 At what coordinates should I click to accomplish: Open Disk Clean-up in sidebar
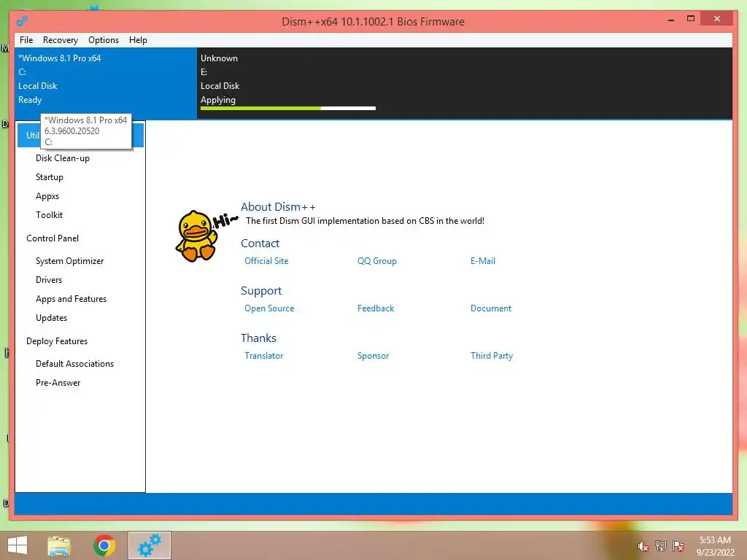[x=63, y=158]
